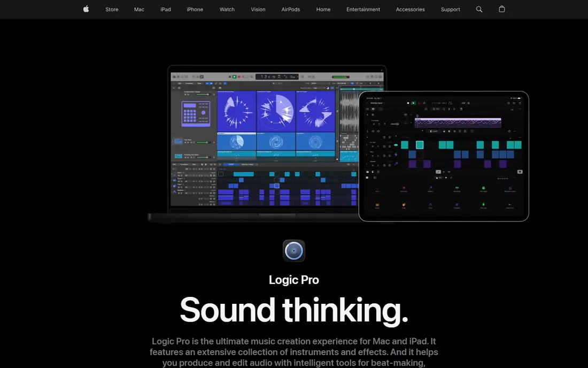
Task: Open the Home navigation link
Action: click(323, 10)
